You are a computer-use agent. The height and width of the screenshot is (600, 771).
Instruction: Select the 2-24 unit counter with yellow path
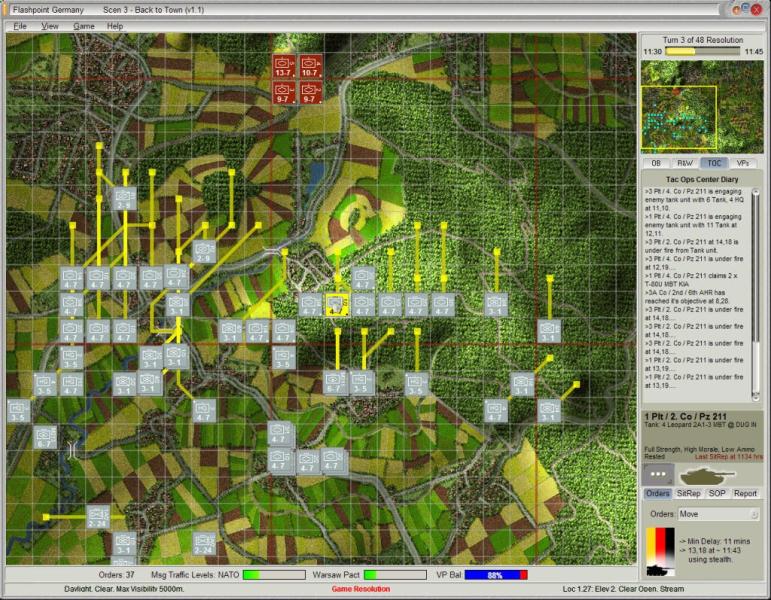tap(98, 516)
